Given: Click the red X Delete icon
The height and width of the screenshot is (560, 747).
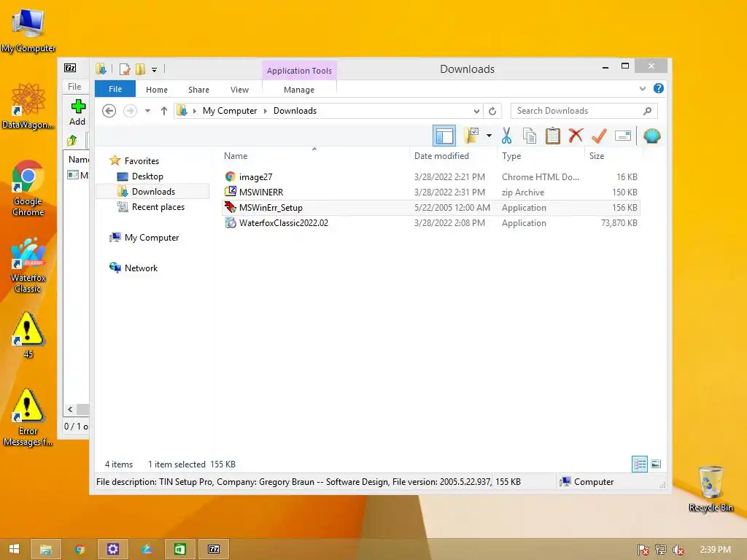Looking at the screenshot, I should (x=576, y=136).
